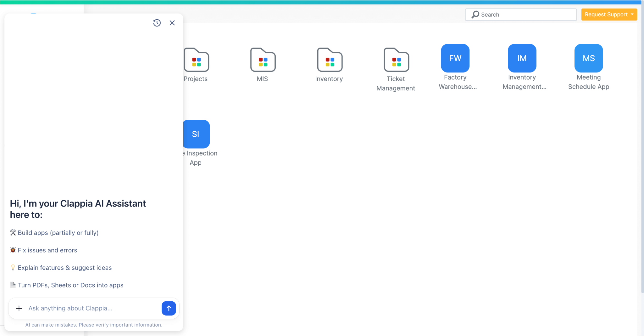This screenshot has height=336, width=644.
Task: Click Build apps (partially or fully) text
Action: coord(58,233)
